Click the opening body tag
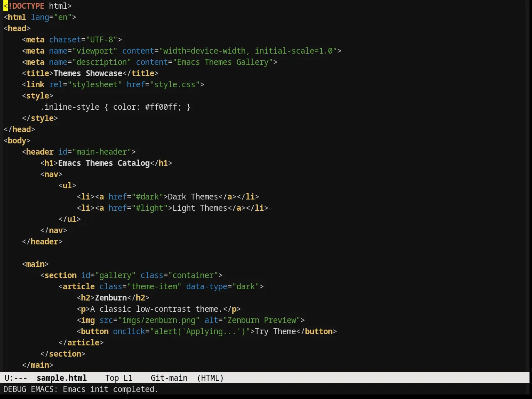Screen dimensions: 532x399 (17, 140)
